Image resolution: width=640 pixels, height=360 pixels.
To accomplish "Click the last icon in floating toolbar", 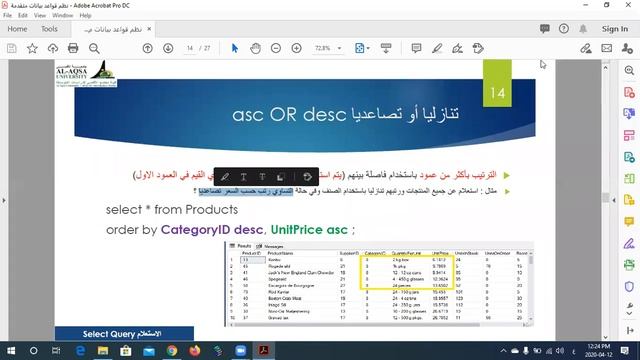I will (x=308, y=177).
